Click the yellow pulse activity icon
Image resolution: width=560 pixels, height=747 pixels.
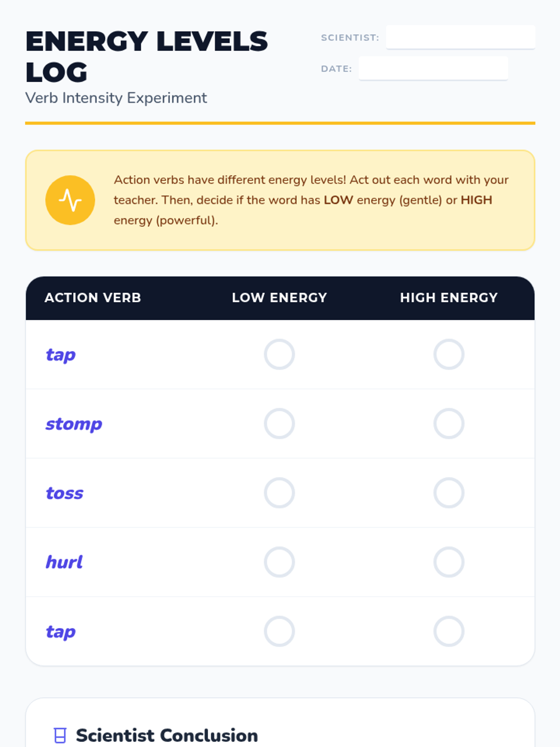click(x=70, y=200)
